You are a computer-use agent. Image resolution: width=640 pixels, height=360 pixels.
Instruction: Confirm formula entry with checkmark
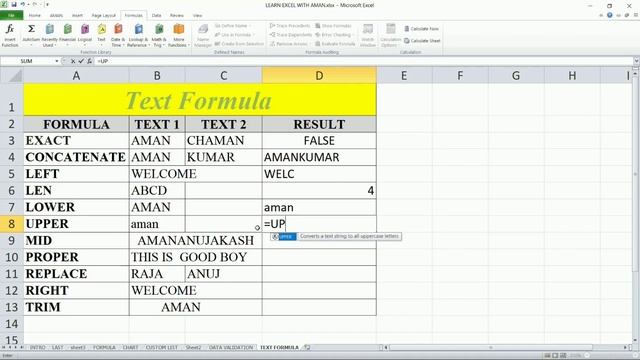point(81,61)
